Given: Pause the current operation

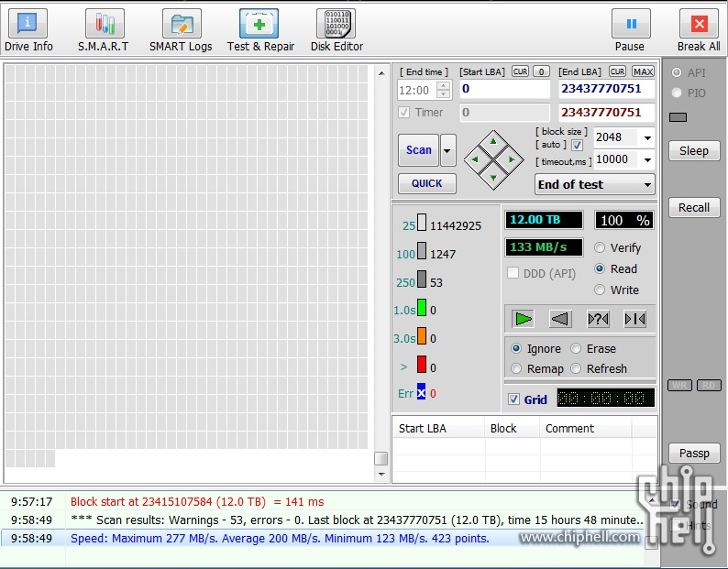Looking at the screenshot, I should point(630,30).
